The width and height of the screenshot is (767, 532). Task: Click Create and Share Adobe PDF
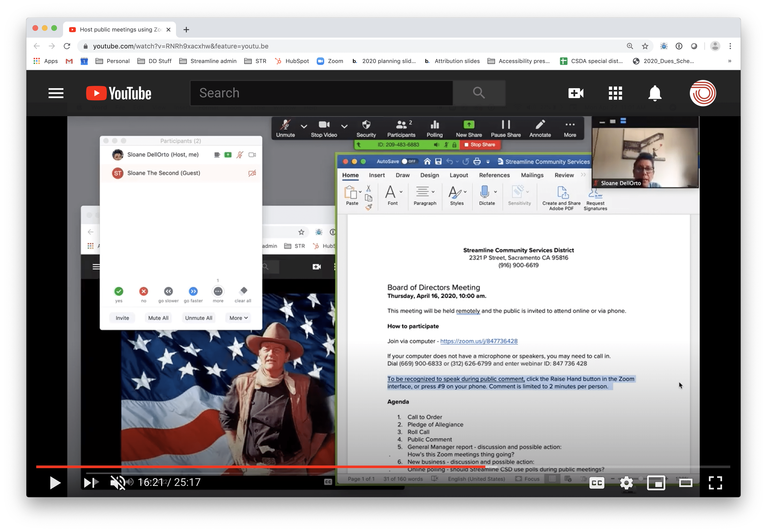pos(561,198)
